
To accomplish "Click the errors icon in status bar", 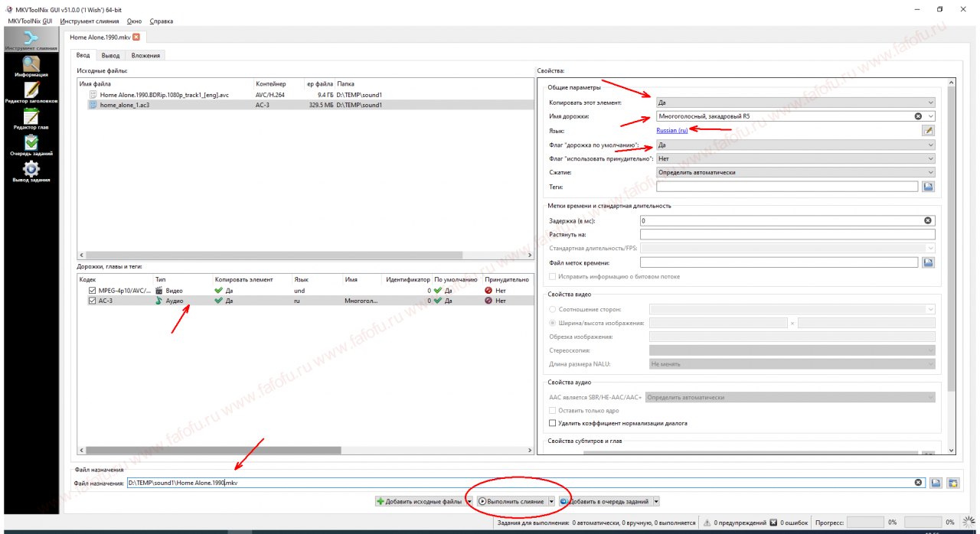I will pos(773,523).
